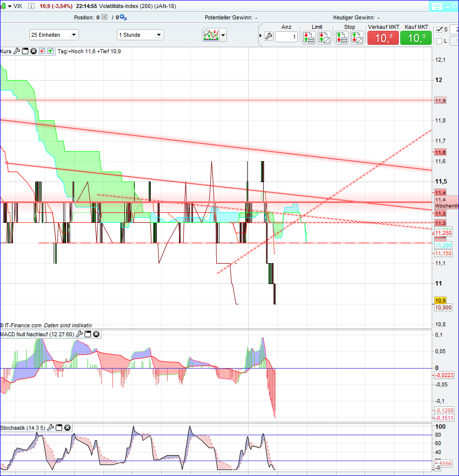Click the Stochastik (14 3 5) title
This screenshot has height=476, width=459.
click(x=23, y=428)
